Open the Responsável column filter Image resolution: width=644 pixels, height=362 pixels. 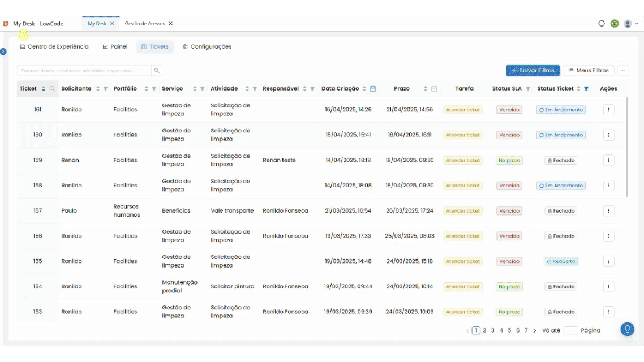(x=312, y=89)
